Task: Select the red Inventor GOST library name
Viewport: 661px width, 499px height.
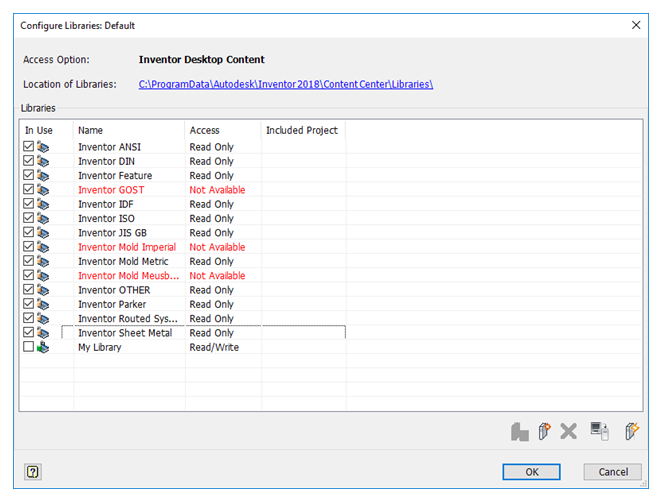Action: coord(111,190)
